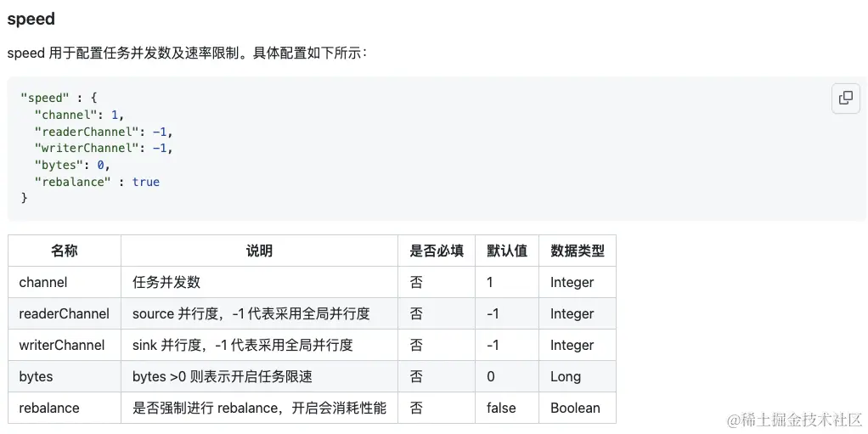
Task: Click the '名称' column header
Action: tap(65, 251)
